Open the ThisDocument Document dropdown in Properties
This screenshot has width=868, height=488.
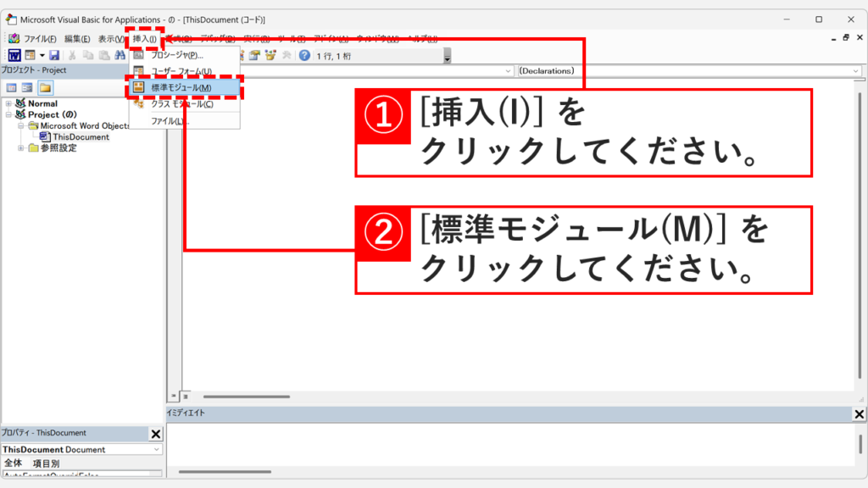(x=157, y=449)
